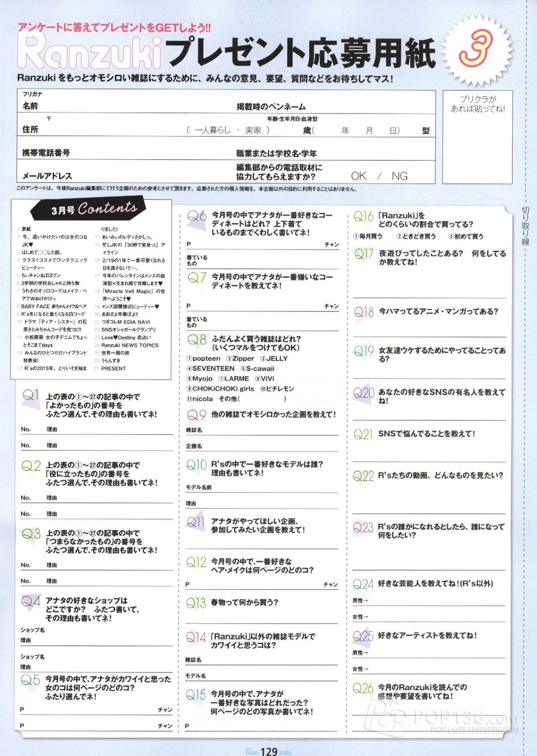Viewport: 537px width, 756px height.
Task: Choose the ⑦LARME magazine option
Action: (234, 379)
